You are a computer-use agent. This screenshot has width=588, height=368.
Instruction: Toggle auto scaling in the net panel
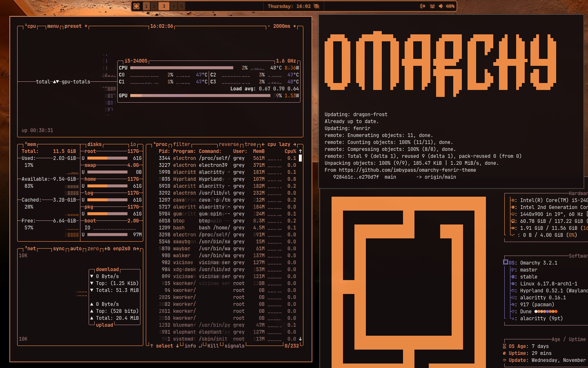click(x=76, y=248)
